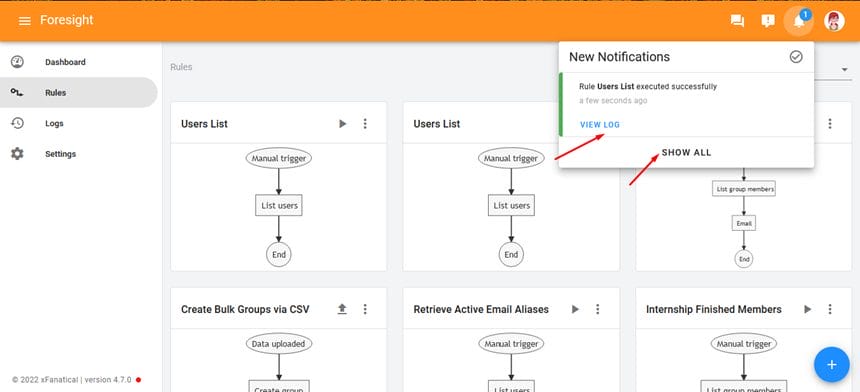Click the Internship Finished Members title
Viewport: 860px width, 392px height.
[x=714, y=309]
